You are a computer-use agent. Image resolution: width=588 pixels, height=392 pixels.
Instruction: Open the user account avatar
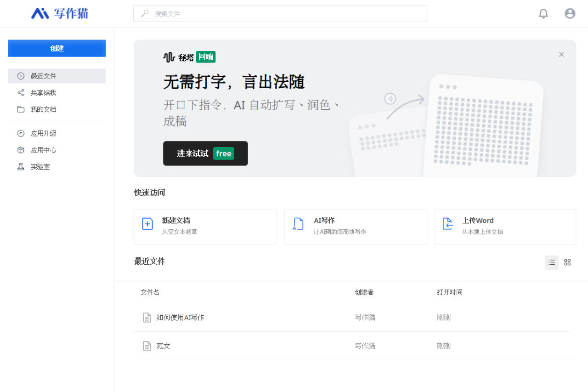pos(570,13)
